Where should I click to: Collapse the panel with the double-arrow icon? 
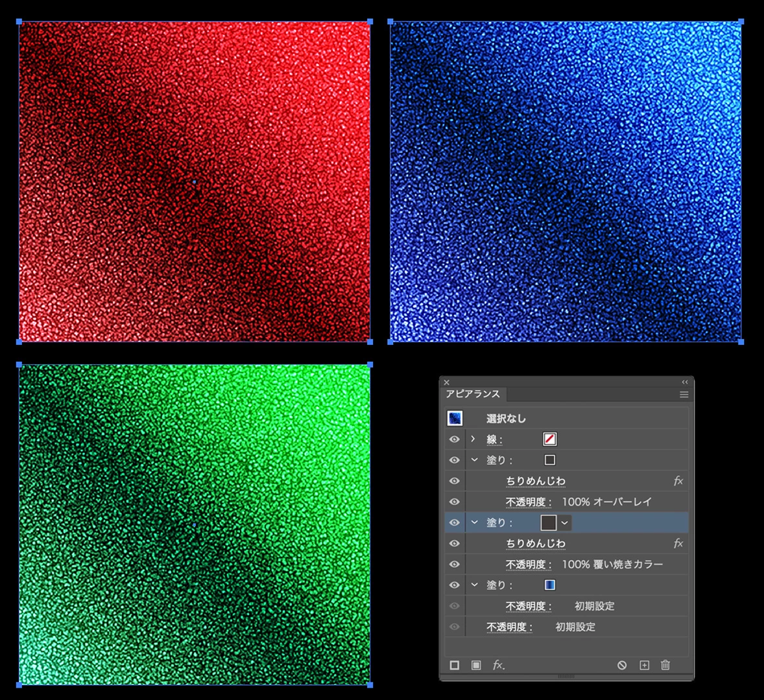tap(685, 382)
